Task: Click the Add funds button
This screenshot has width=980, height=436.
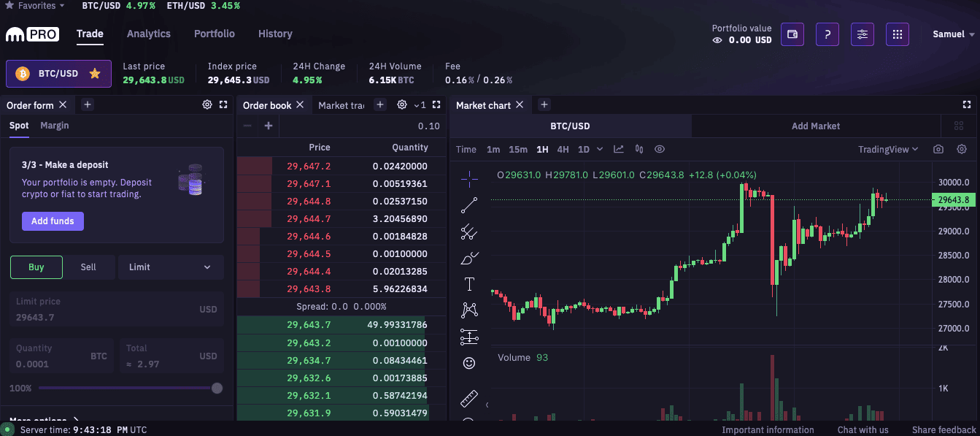Action: (53, 221)
